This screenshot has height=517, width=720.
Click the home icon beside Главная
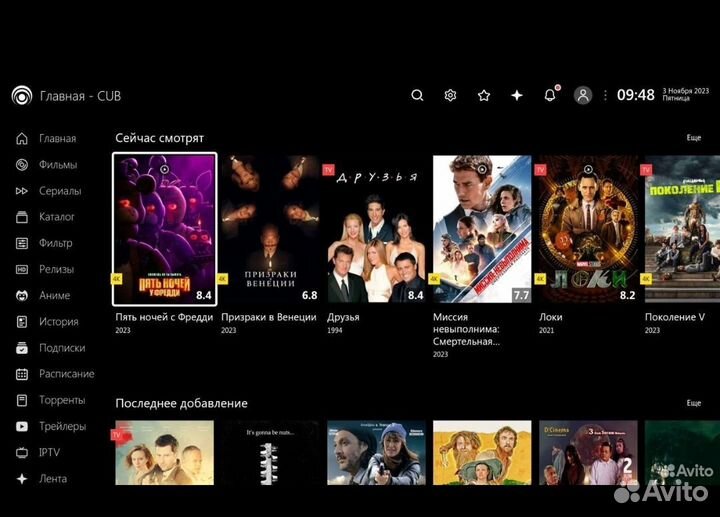(22, 139)
